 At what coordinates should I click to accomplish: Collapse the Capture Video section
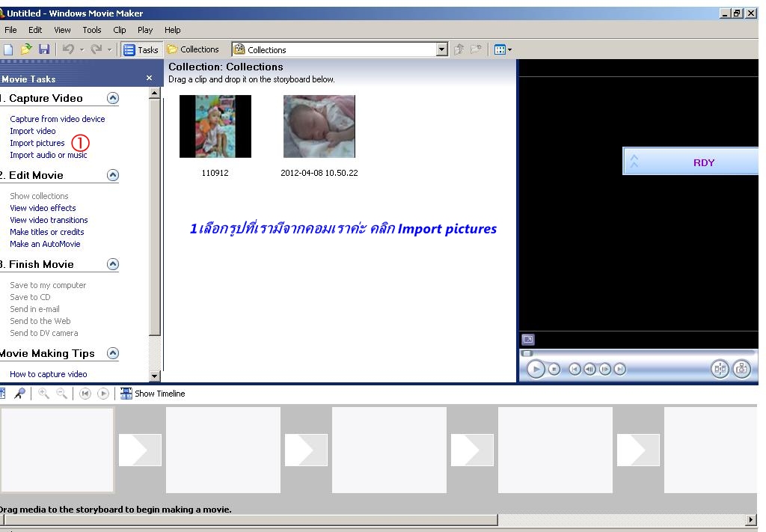[x=113, y=98]
